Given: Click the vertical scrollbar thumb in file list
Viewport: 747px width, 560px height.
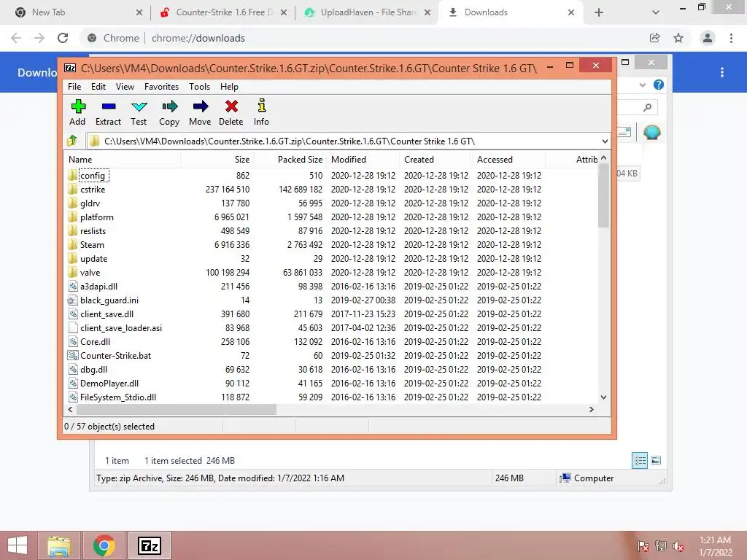Looking at the screenshot, I should tap(603, 195).
